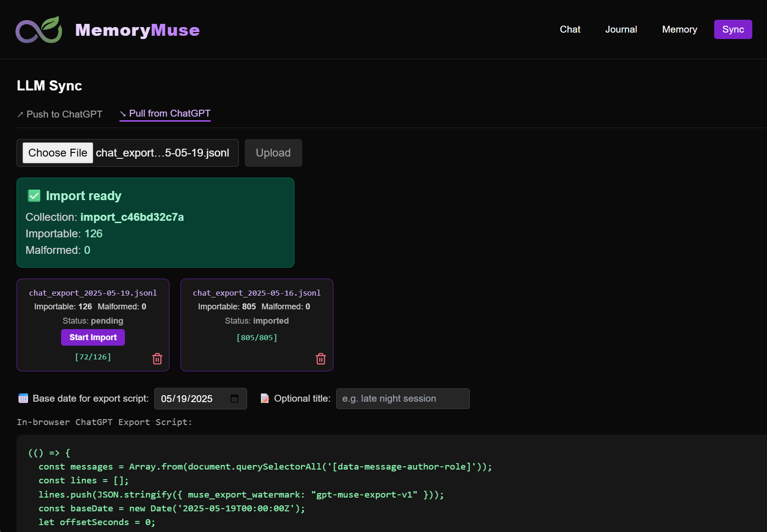Click the [805/805] progress counter
767x532 pixels.
pos(257,337)
